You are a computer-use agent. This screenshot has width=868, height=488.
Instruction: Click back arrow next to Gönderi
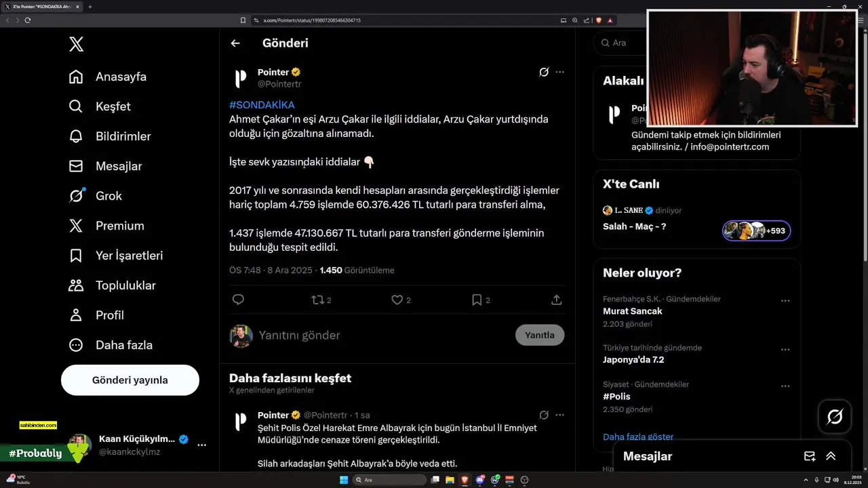tap(235, 43)
